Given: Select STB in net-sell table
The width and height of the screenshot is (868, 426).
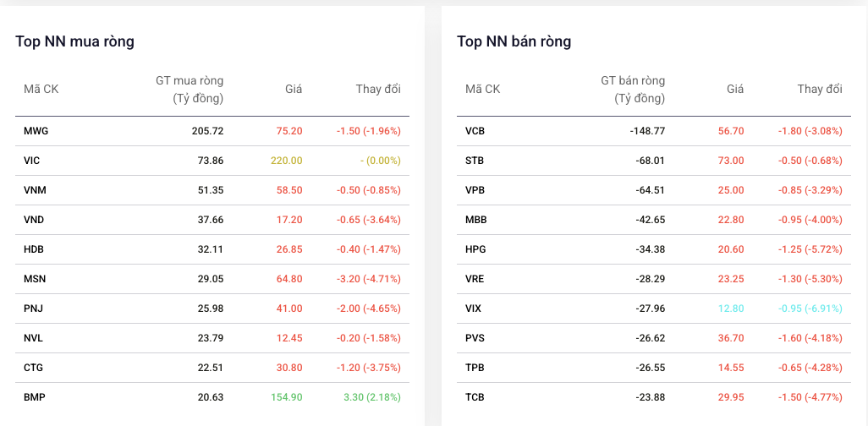Looking at the screenshot, I should click(x=475, y=161).
